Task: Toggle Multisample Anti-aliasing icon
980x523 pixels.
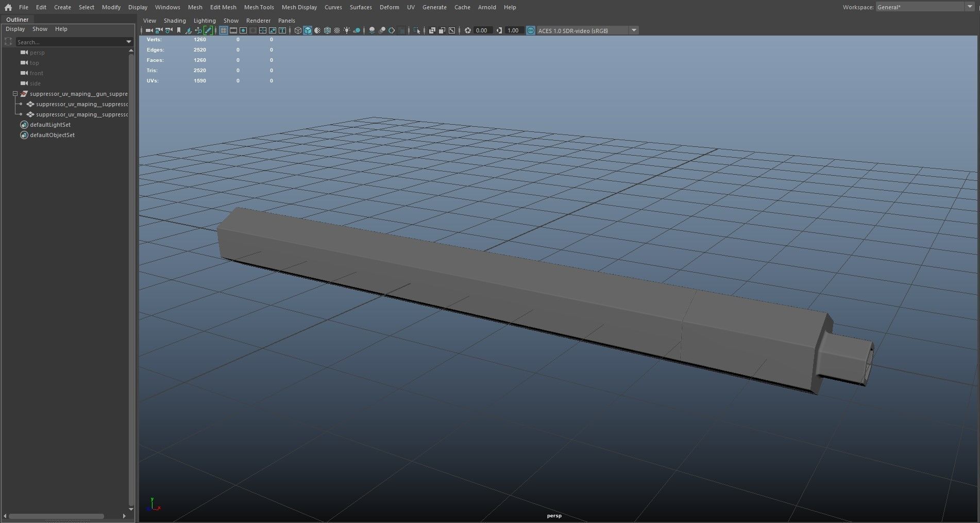Action: pyautogui.click(x=392, y=30)
